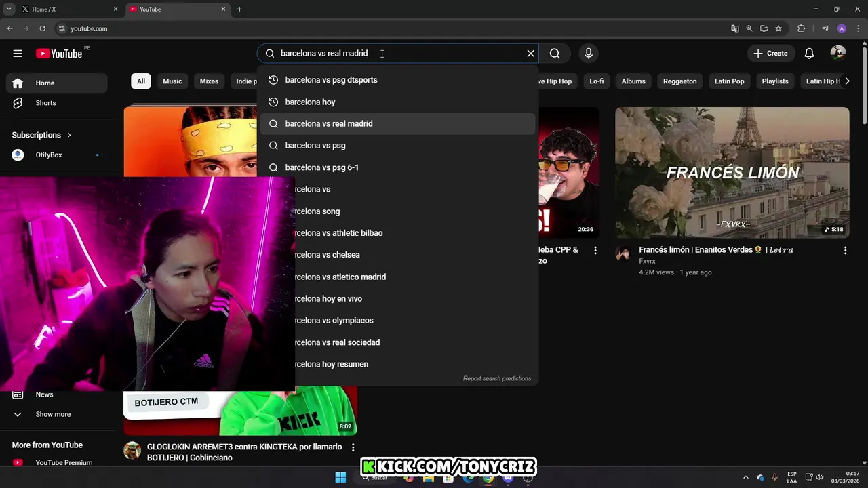Open the Chrome extensions puzzle icon
This screenshot has height=488, width=868.
pyautogui.click(x=801, y=28)
